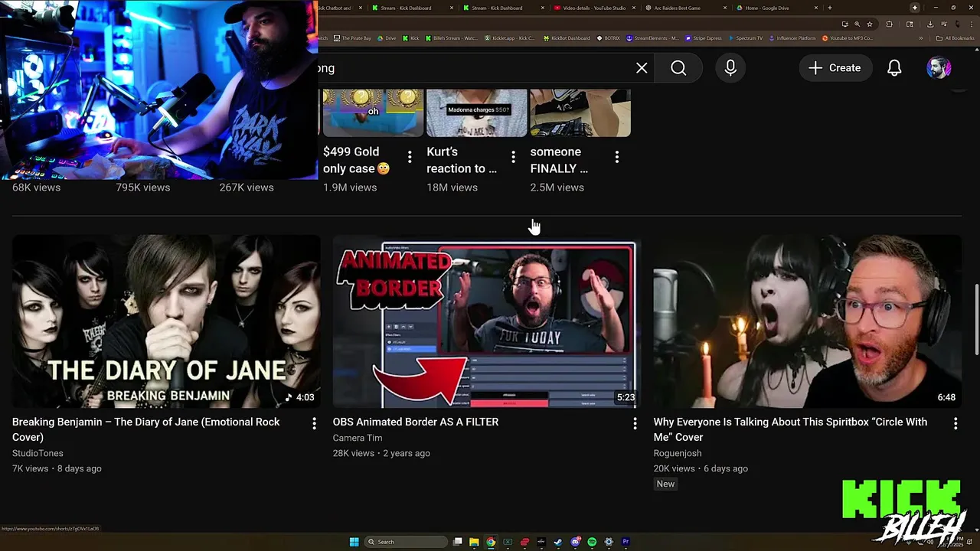980x551 pixels.
Task: Click the YouTube search magnifier button
Action: pos(678,68)
